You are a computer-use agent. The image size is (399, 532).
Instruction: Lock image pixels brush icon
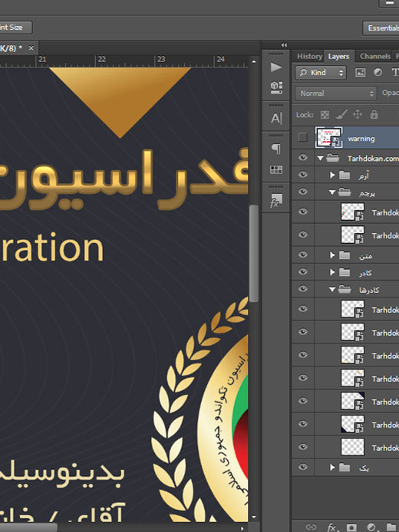(x=341, y=114)
